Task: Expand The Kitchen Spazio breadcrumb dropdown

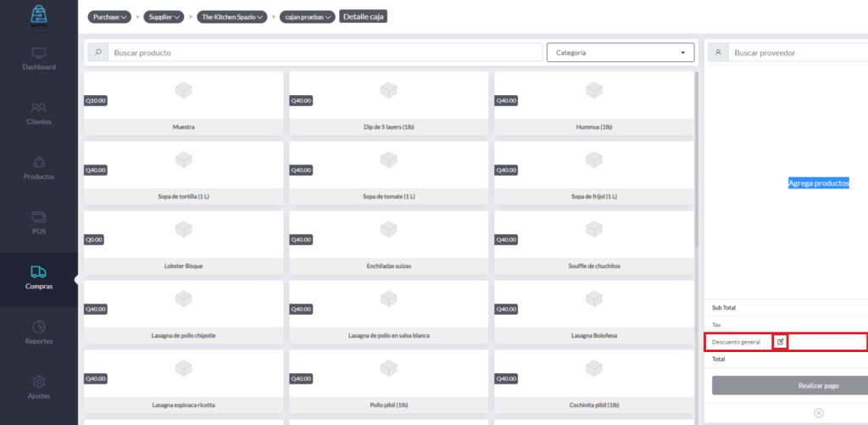Action: [x=232, y=17]
